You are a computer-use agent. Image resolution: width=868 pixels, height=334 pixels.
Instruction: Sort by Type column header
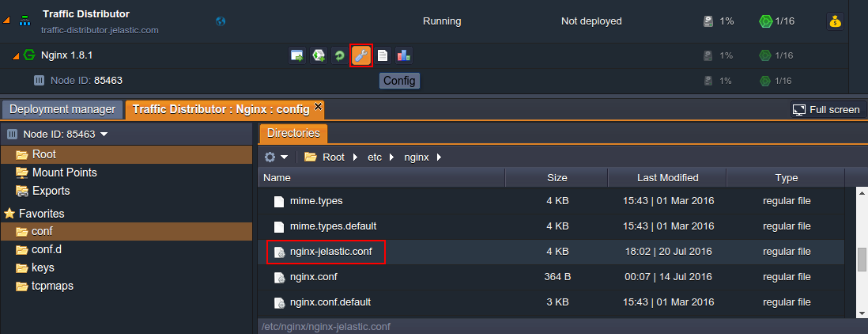click(786, 178)
